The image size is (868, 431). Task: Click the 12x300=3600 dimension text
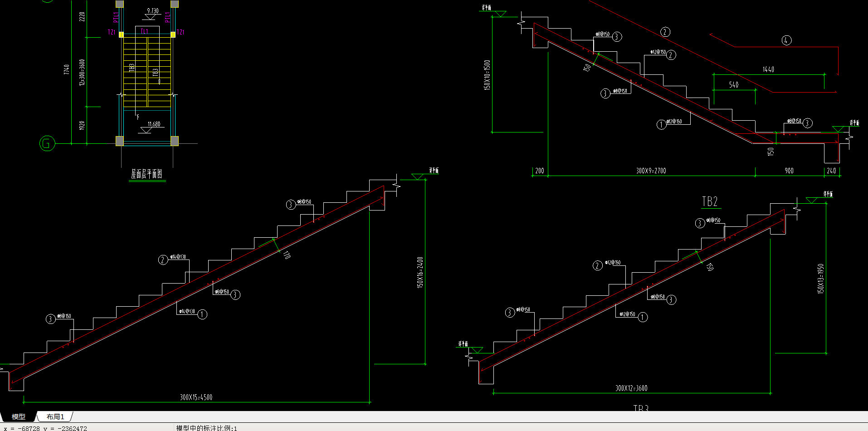(x=82, y=72)
